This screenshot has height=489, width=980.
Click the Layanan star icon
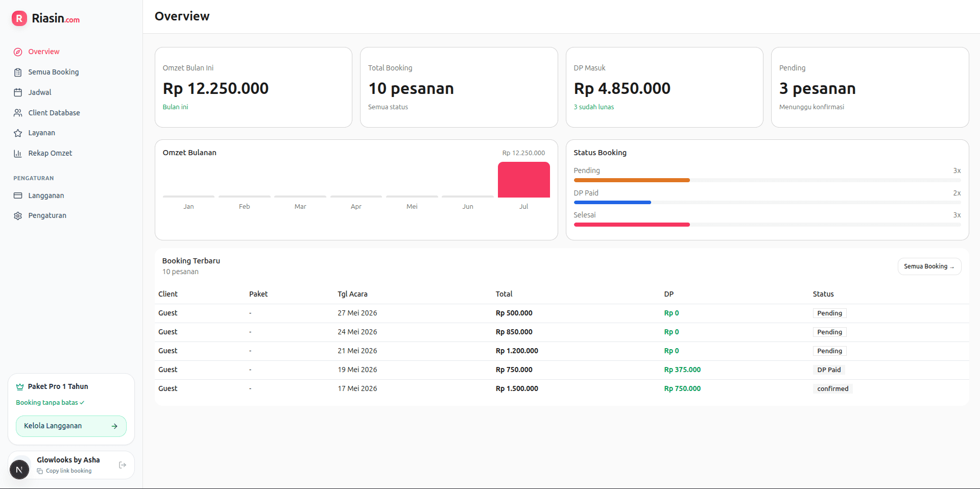[18, 133]
